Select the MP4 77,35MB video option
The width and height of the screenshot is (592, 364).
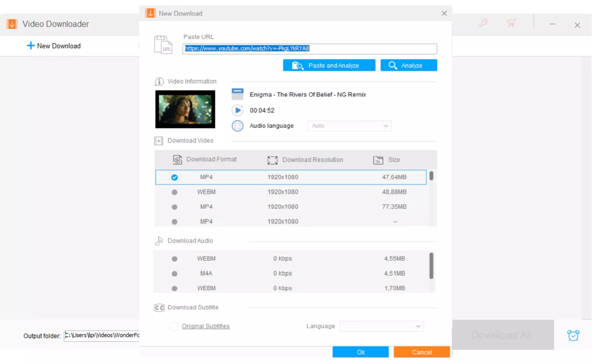click(175, 207)
